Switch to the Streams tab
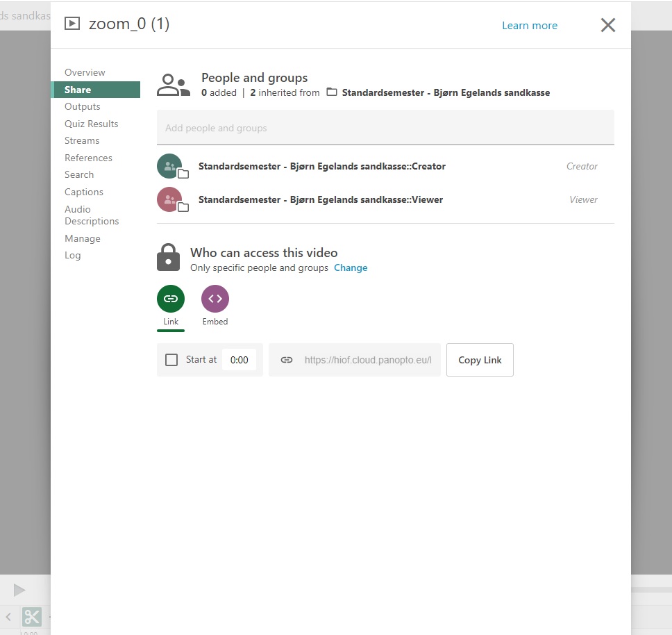Viewport: 672px width, 635px height. coord(82,140)
